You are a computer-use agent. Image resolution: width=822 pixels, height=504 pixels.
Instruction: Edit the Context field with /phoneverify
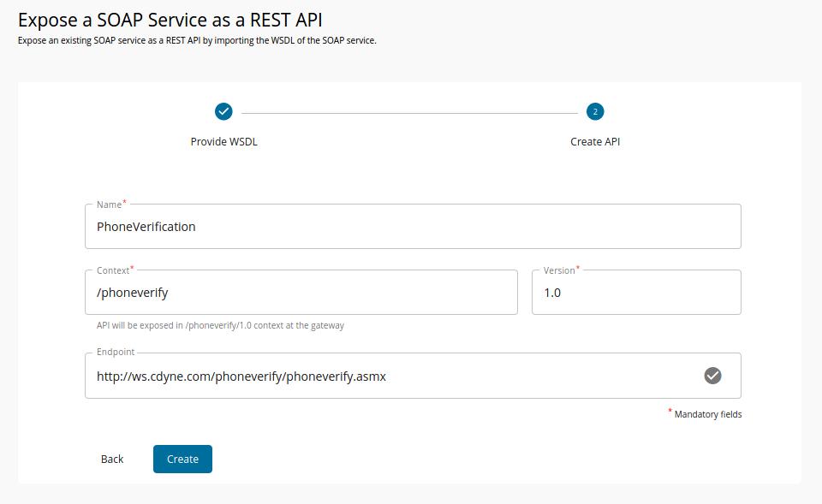pyautogui.click(x=300, y=293)
